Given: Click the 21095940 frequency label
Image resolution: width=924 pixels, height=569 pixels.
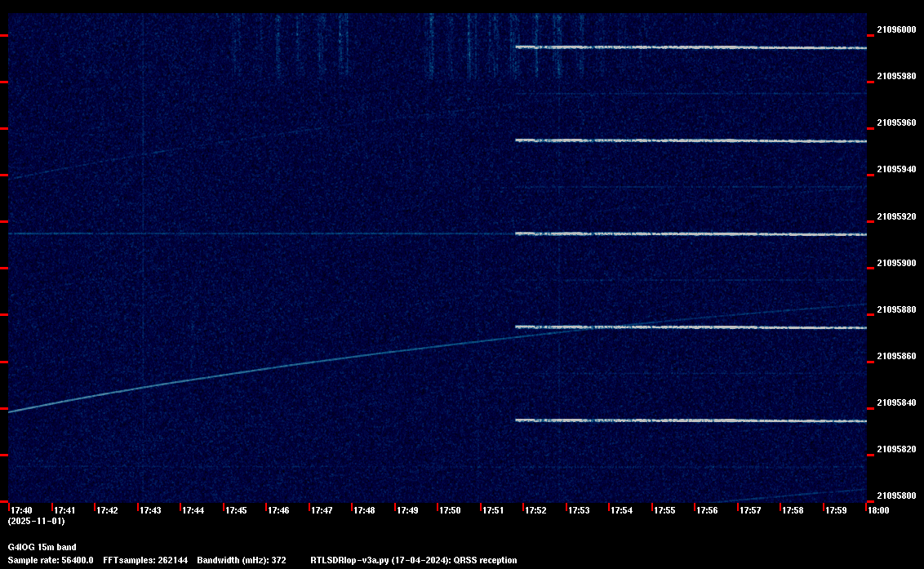Looking at the screenshot, I should click(x=896, y=169).
